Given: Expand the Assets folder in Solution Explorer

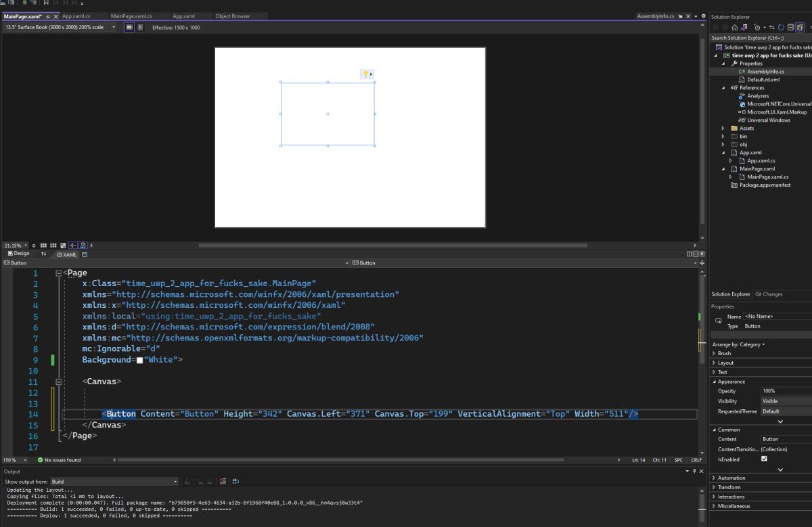Looking at the screenshot, I should click(x=723, y=129).
